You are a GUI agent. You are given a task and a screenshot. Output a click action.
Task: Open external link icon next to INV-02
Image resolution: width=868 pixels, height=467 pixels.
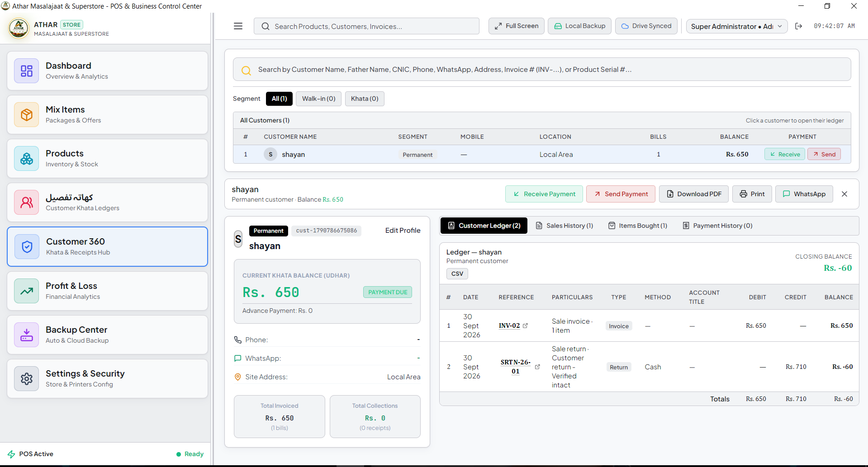(x=525, y=325)
